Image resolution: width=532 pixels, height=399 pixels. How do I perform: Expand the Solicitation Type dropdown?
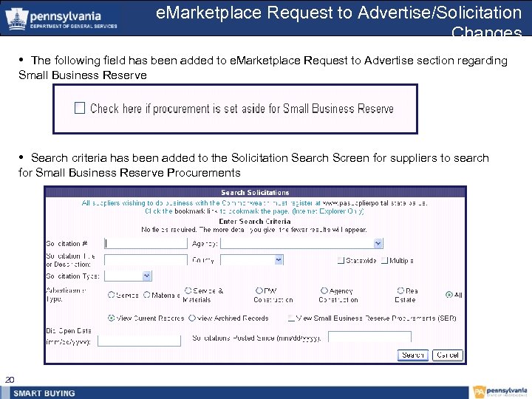coord(146,276)
